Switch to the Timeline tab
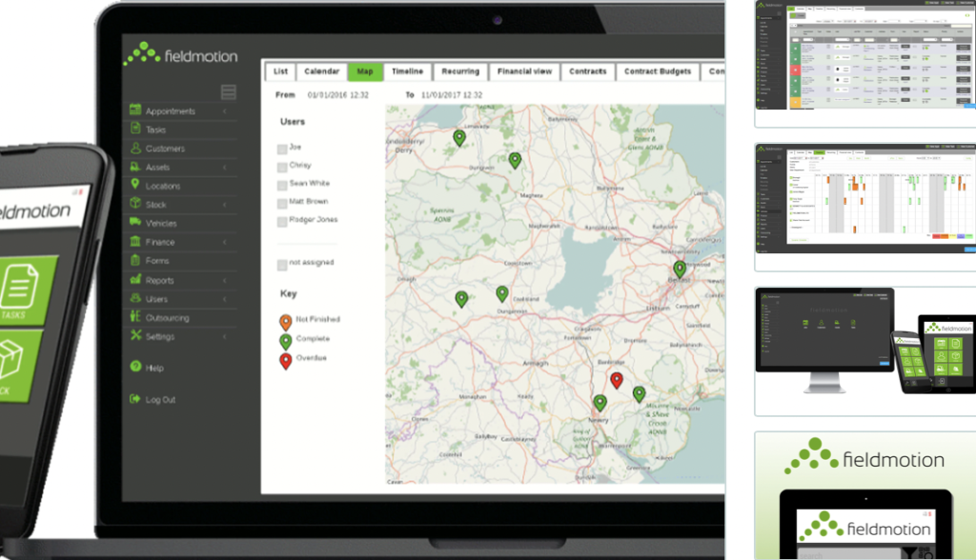 [408, 71]
